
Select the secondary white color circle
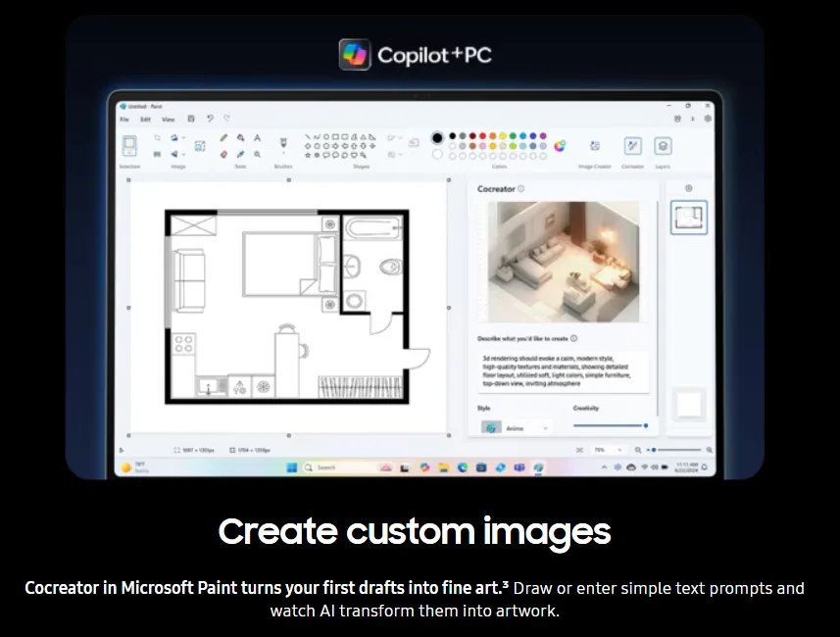(437, 154)
